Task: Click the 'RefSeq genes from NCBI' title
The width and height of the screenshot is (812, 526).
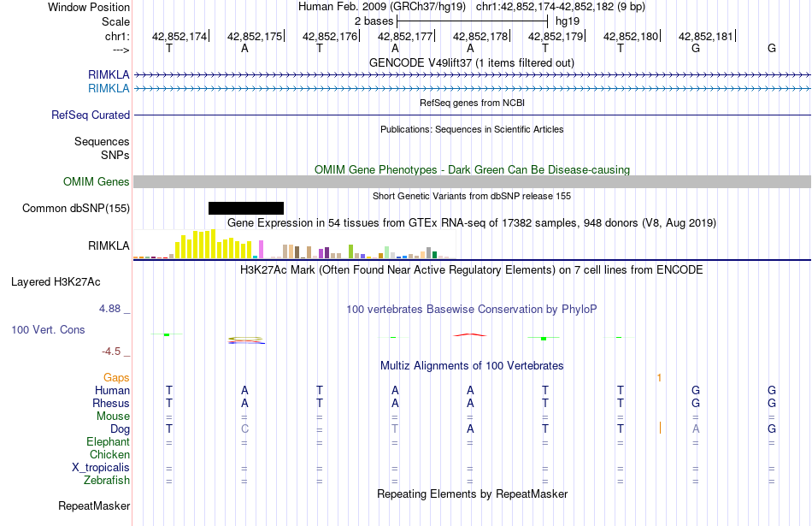Action: [473, 103]
